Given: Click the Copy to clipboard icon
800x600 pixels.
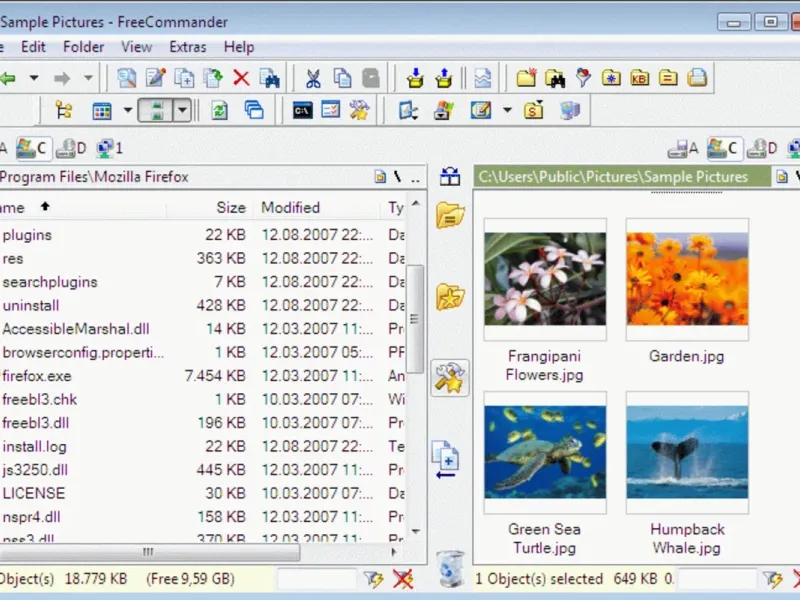Looking at the screenshot, I should point(342,78).
